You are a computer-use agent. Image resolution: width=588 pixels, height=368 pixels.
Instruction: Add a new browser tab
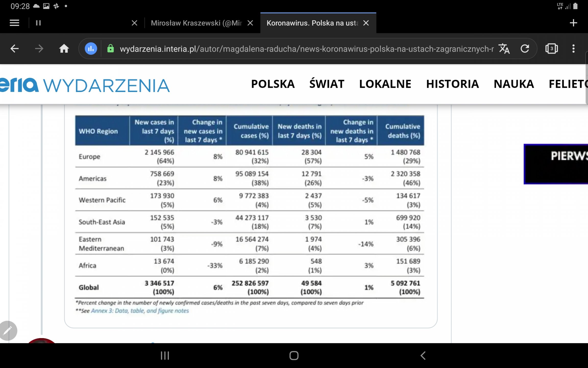[573, 23]
